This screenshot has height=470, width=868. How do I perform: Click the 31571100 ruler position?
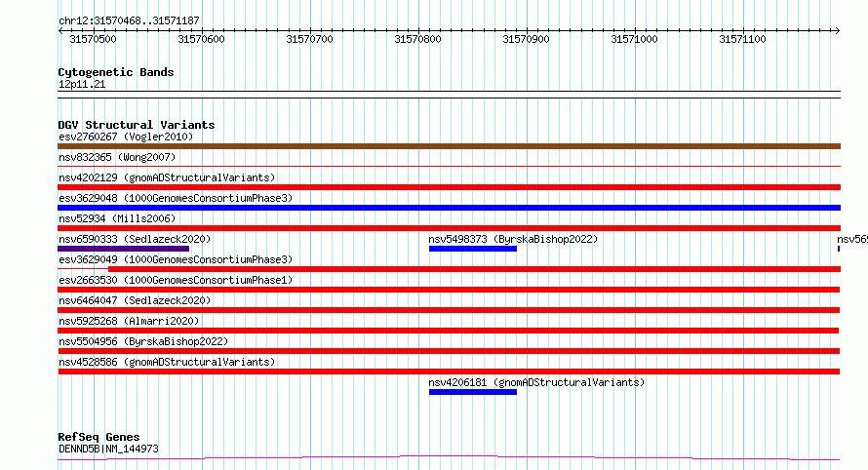click(x=742, y=39)
